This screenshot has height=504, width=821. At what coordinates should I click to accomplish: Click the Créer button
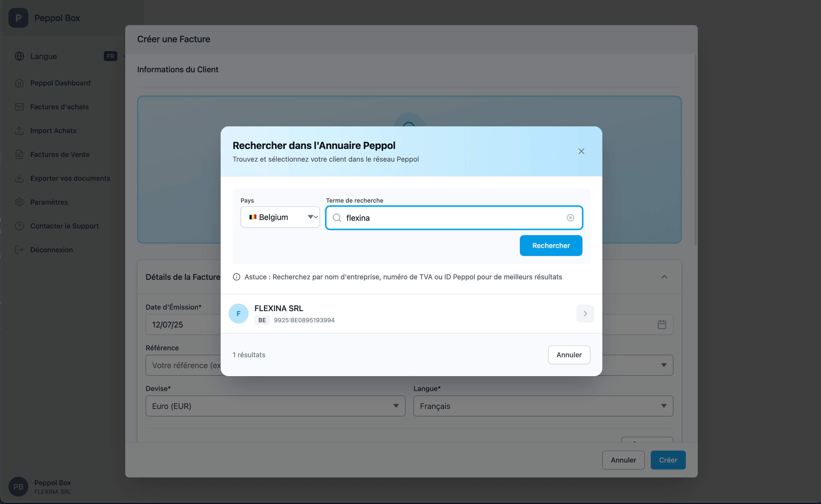click(668, 460)
